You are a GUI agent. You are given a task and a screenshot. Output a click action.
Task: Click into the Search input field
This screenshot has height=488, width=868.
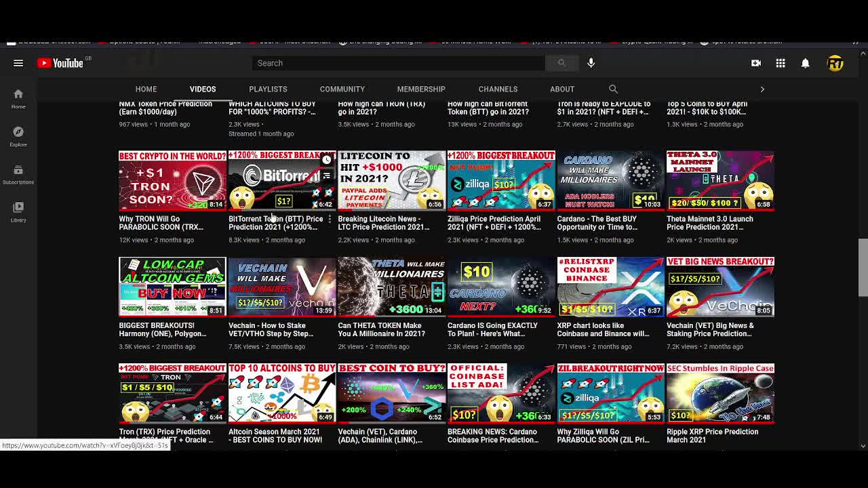coord(399,63)
